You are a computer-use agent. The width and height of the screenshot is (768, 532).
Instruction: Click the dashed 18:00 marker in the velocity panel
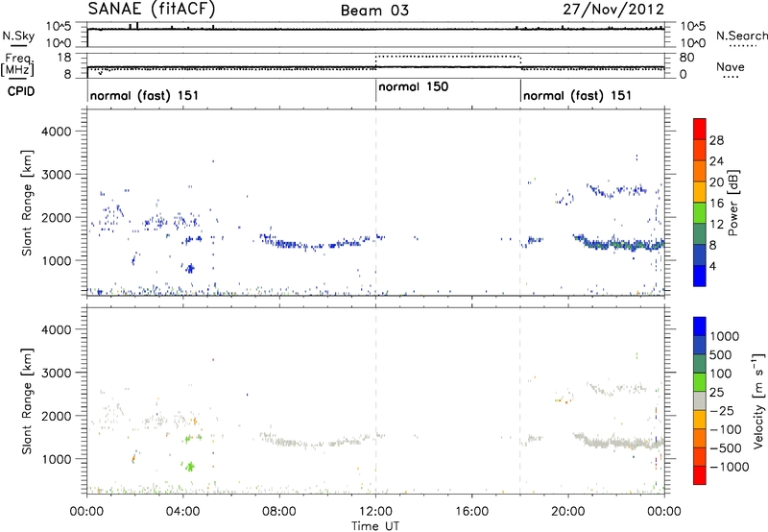tap(520, 400)
